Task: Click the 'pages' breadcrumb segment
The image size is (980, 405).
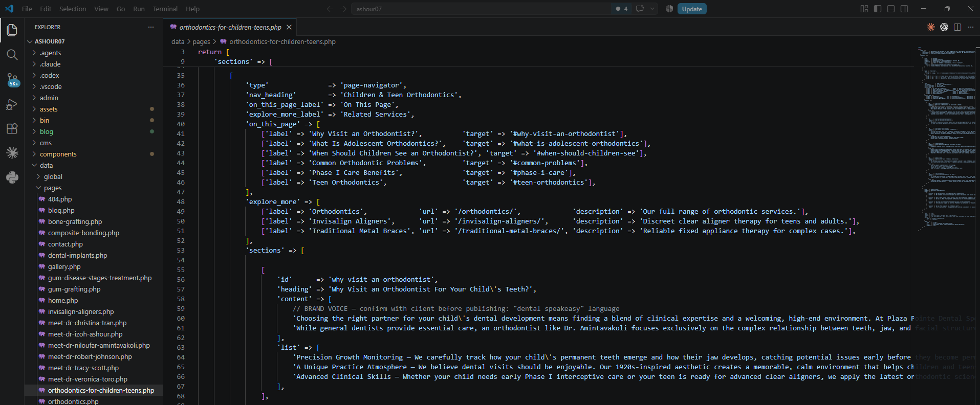Action: point(201,41)
